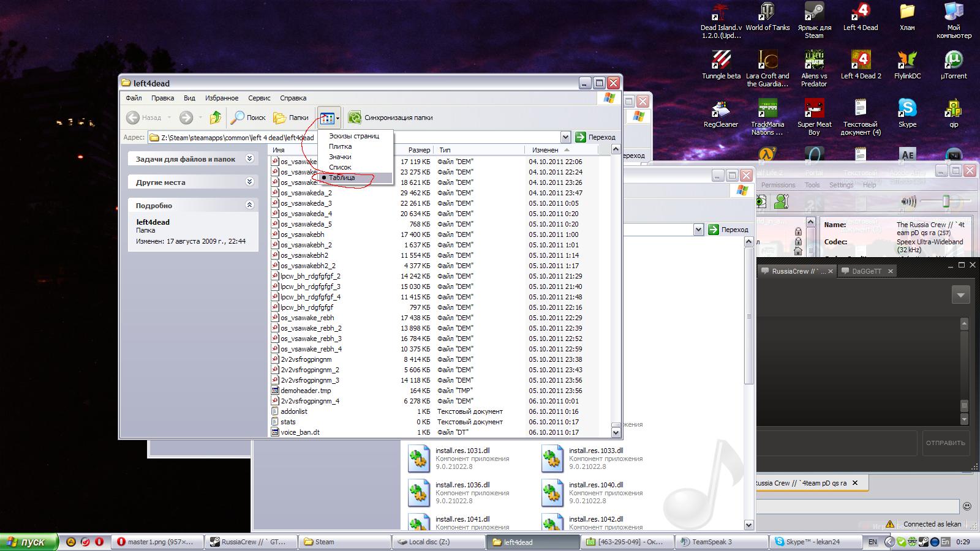980x551 pixels.
Task: Click the folder synchronization icon
Action: click(x=355, y=118)
